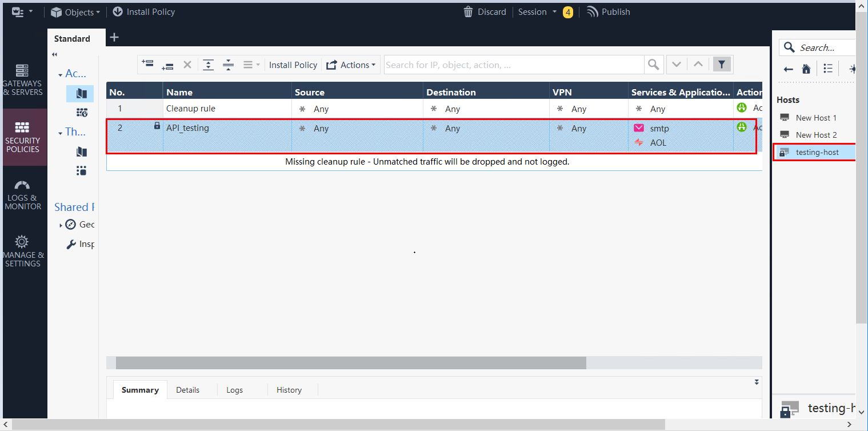Delete the selected rule using the X icon

(x=187, y=65)
